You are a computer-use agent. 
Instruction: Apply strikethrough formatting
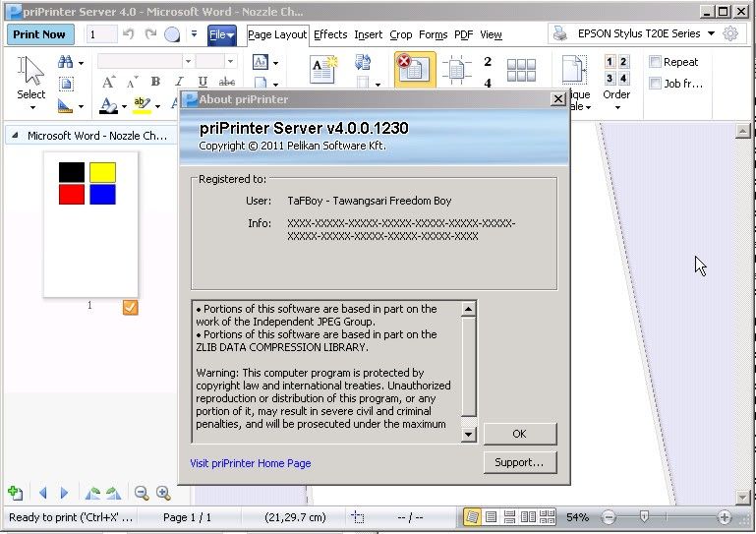(227, 82)
